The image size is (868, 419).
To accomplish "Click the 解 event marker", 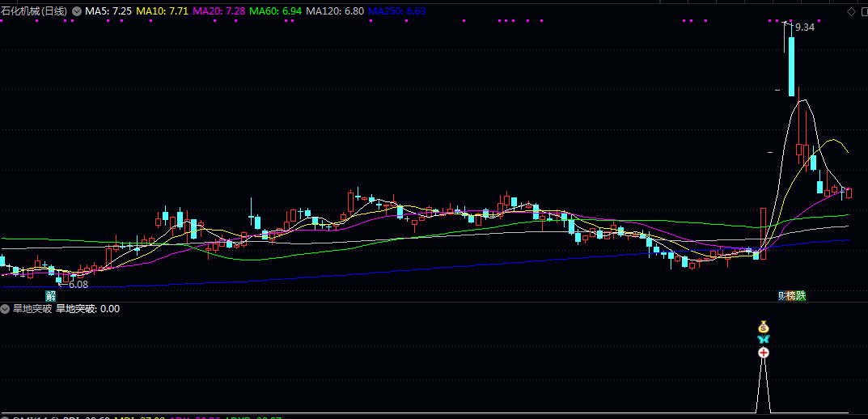I will pyautogui.click(x=50, y=296).
